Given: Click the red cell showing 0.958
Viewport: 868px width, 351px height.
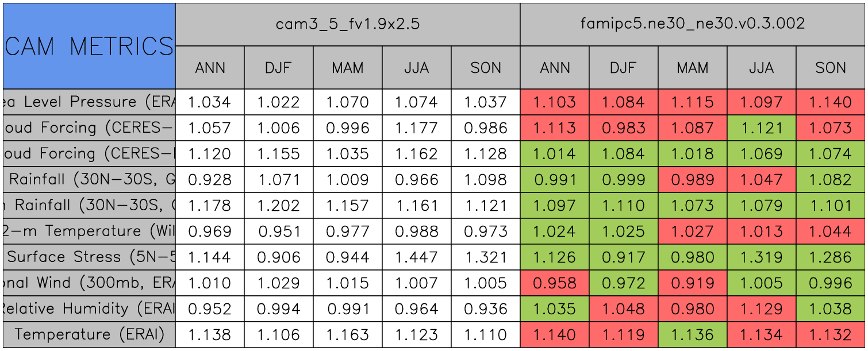Looking at the screenshot, I should (x=554, y=283).
